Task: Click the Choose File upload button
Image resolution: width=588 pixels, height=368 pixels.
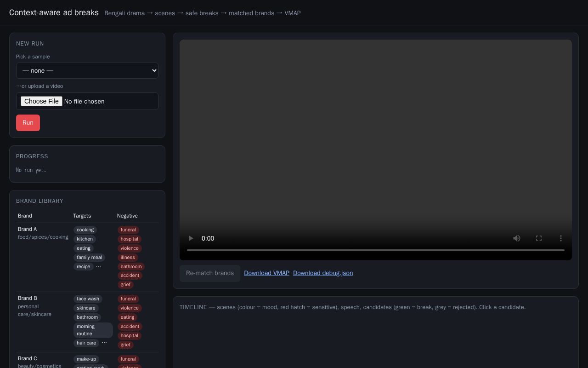Action: [x=41, y=101]
